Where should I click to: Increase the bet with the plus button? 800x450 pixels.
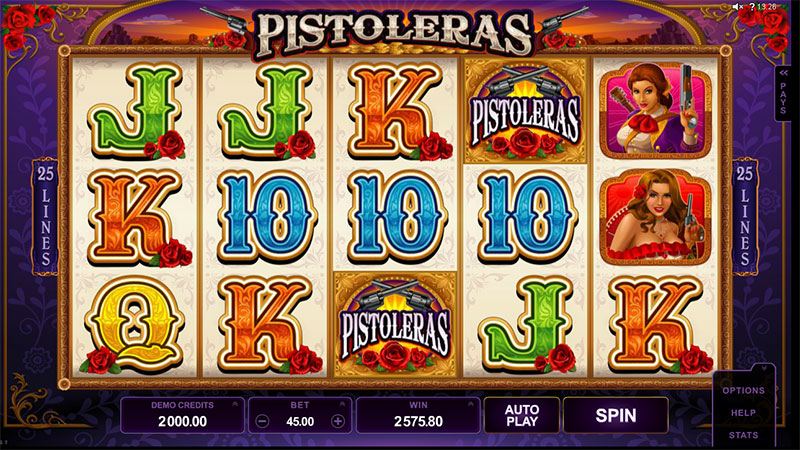[338, 421]
